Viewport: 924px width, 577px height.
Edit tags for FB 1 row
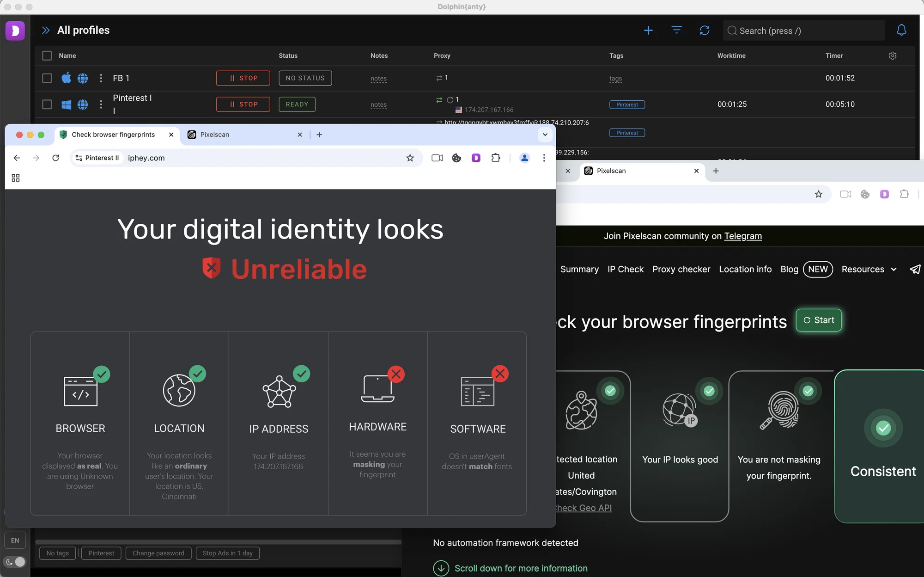pos(615,79)
